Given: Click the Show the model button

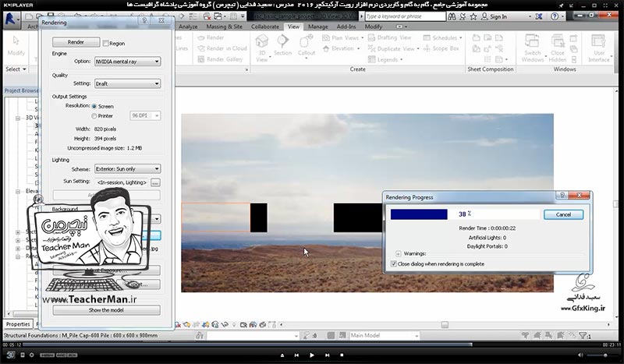Looking at the screenshot, I should [x=106, y=310].
